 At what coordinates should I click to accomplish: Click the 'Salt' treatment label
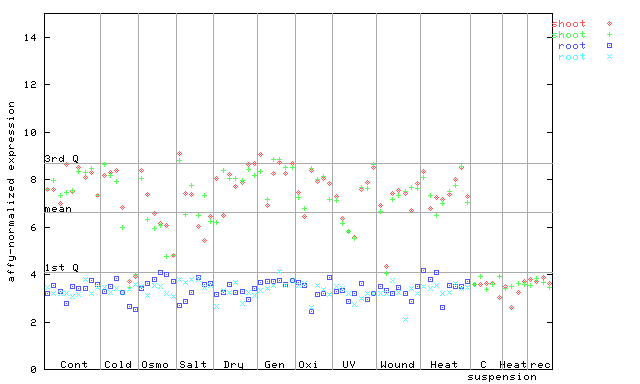tap(193, 364)
